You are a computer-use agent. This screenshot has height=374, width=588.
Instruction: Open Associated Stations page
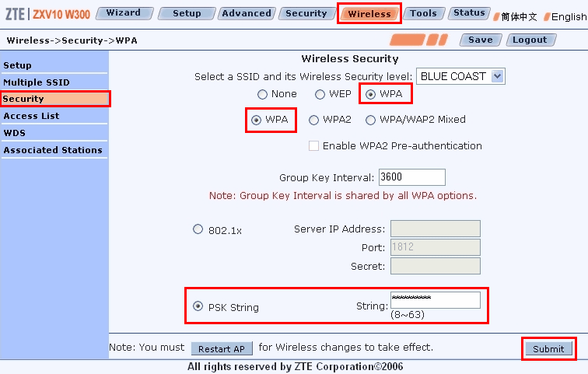pyautogui.click(x=54, y=150)
